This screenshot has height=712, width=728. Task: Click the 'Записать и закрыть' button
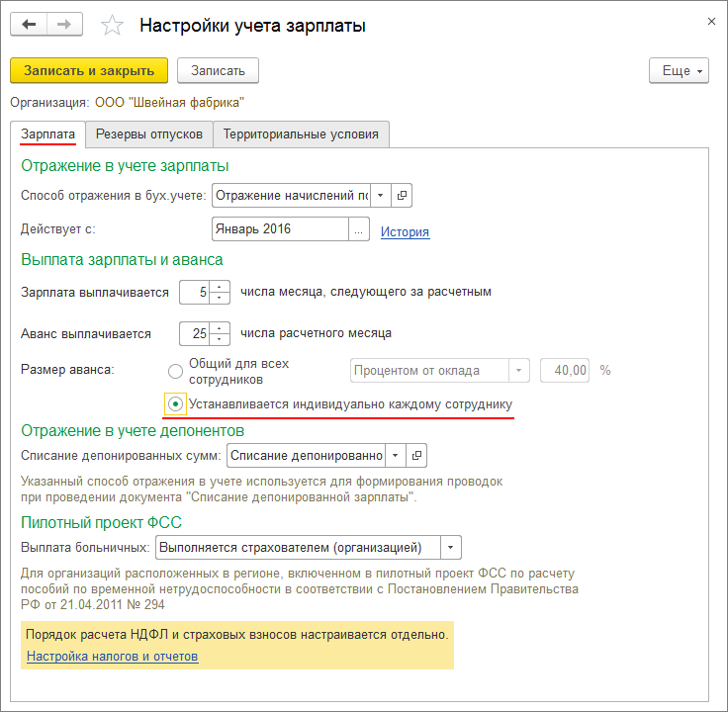[89, 70]
